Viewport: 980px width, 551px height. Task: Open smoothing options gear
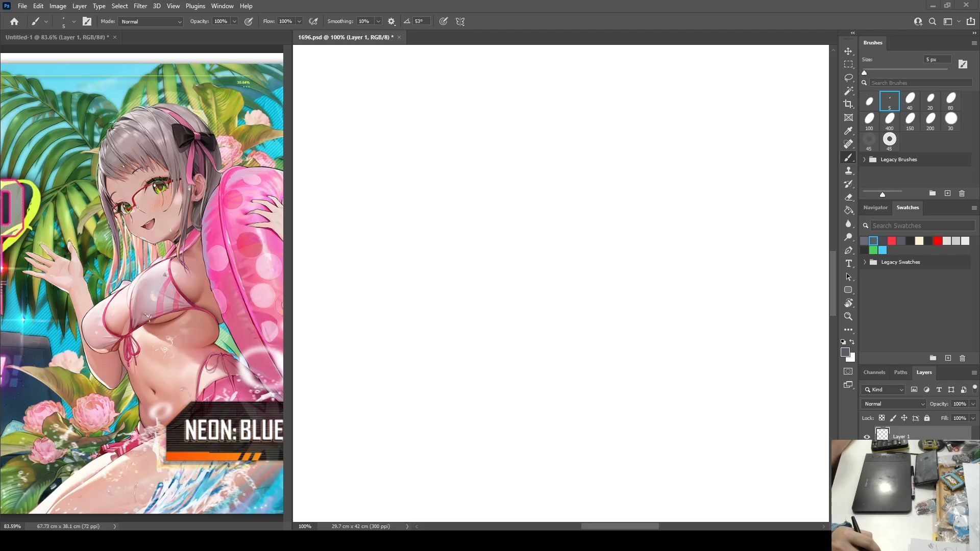point(391,21)
